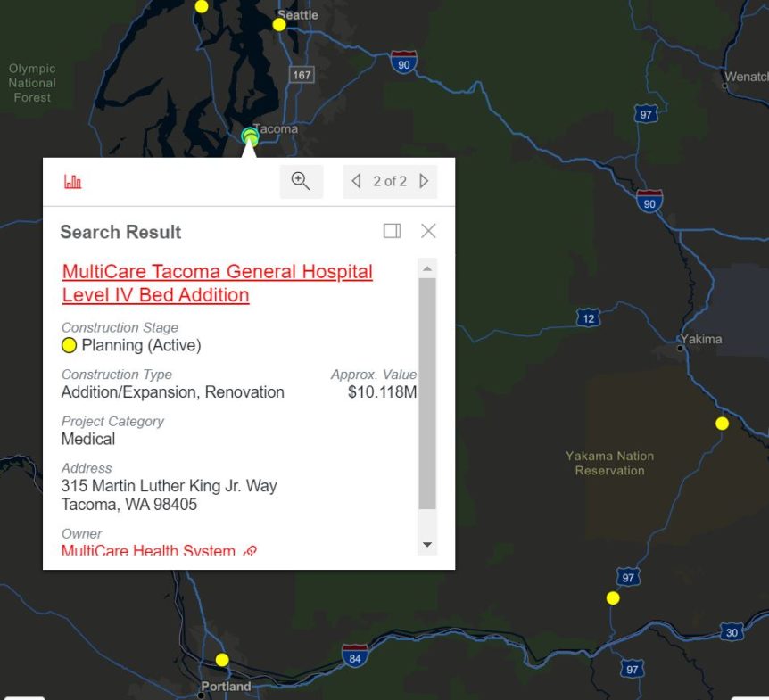Select the yellow dot along US 97 route
The height and width of the screenshot is (700, 769).
612,598
